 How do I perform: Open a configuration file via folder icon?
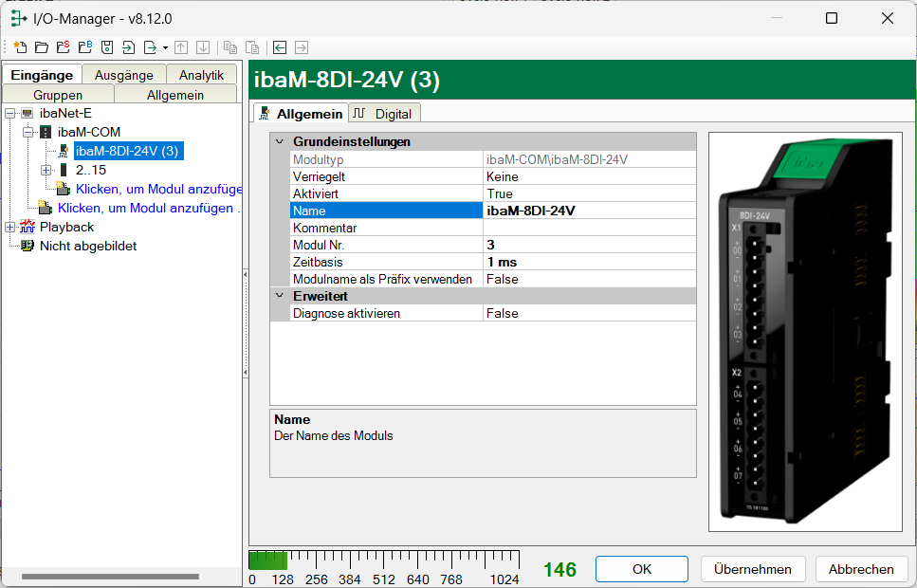(42, 47)
